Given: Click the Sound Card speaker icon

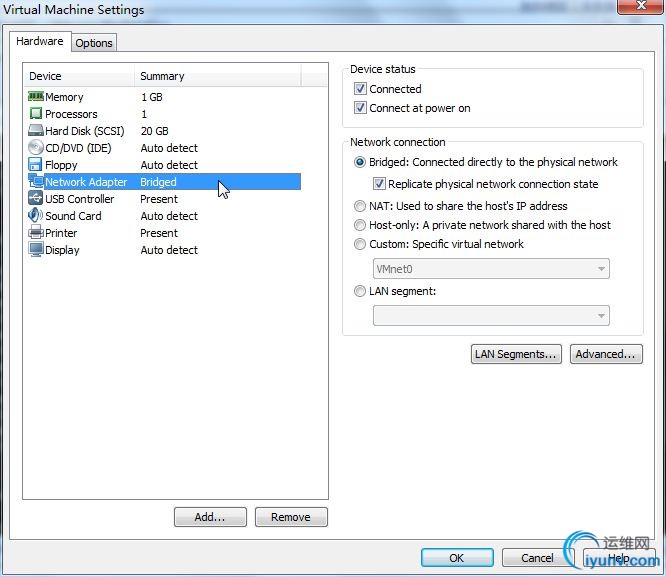Looking at the screenshot, I should coord(35,215).
